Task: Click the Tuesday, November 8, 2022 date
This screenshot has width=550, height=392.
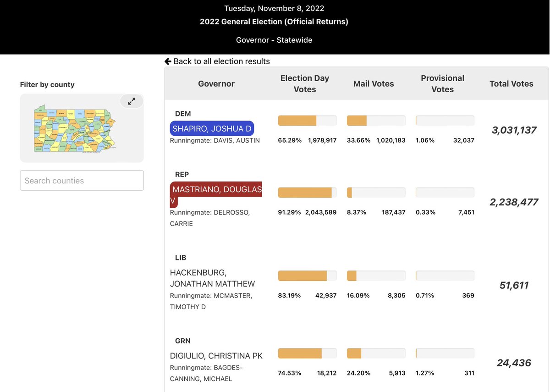Action: pyautogui.click(x=274, y=8)
